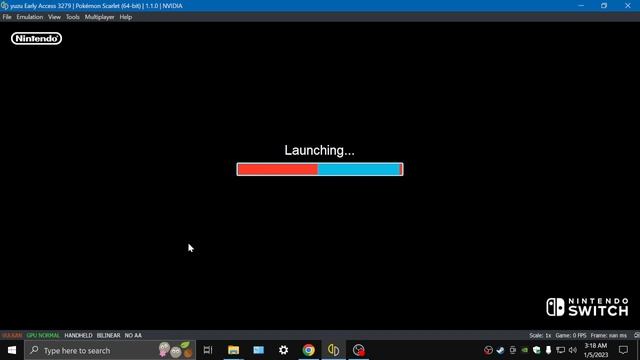The height and width of the screenshot is (360, 640).
Task: Close the yuzu window
Action: coord(628,6)
